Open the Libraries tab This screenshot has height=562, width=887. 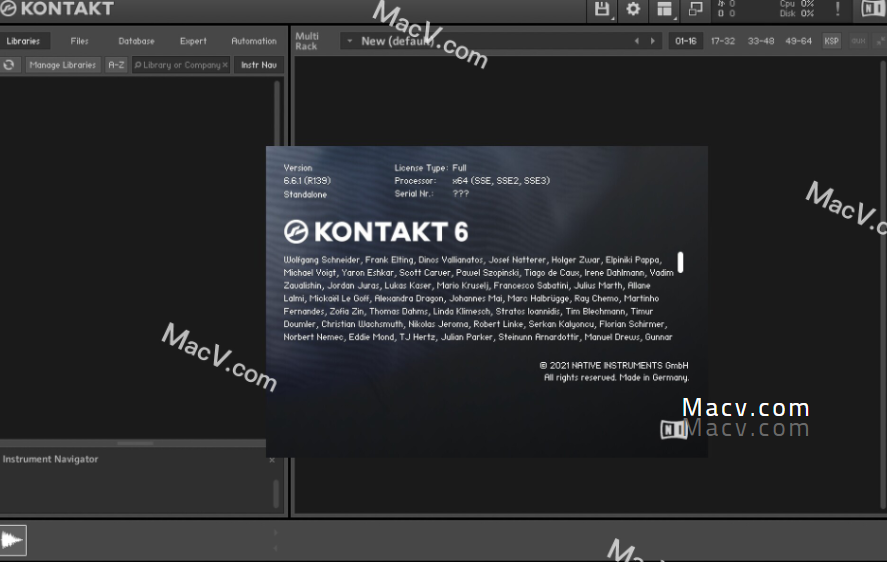coord(23,41)
